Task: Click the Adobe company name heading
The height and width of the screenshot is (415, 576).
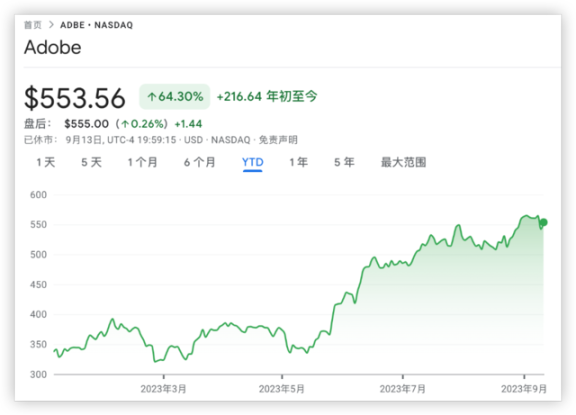Action: [53, 47]
